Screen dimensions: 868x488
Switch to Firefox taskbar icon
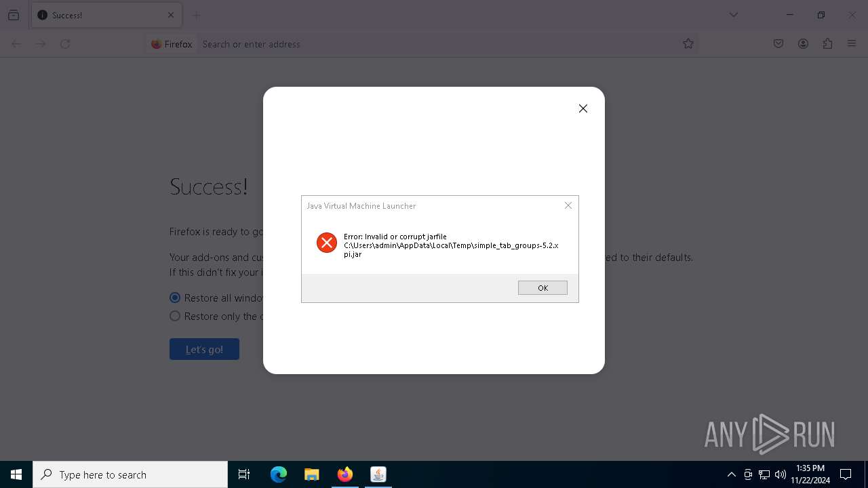[x=345, y=474]
